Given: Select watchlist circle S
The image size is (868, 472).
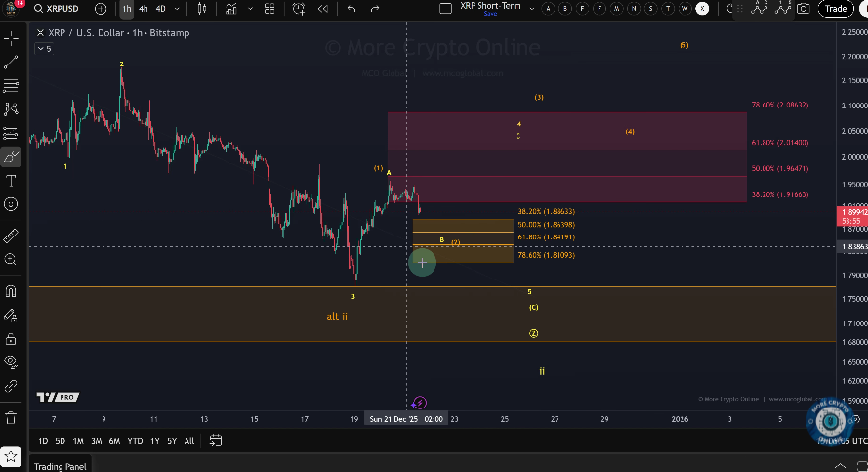Looking at the screenshot, I should (x=651, y=9).
